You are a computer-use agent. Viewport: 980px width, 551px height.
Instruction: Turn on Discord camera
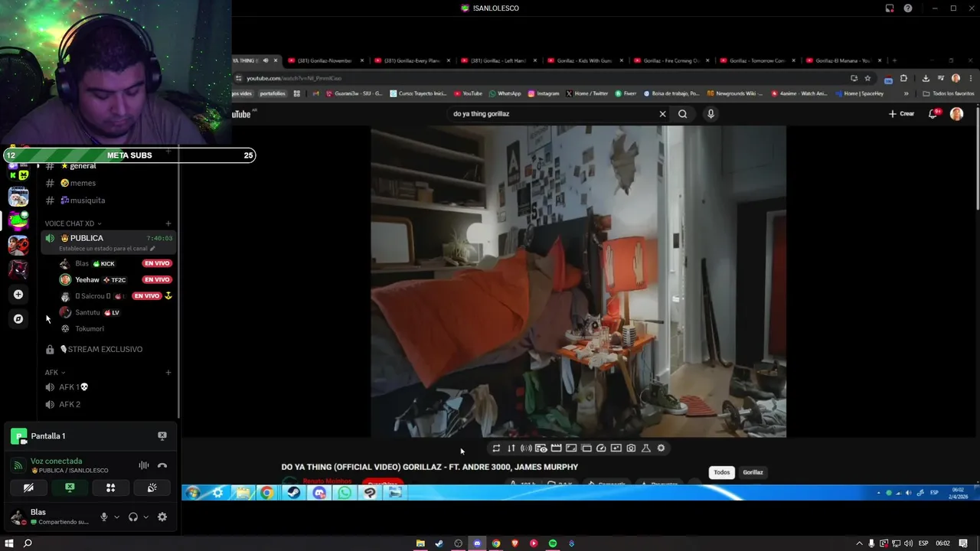(x=28, y=487)
